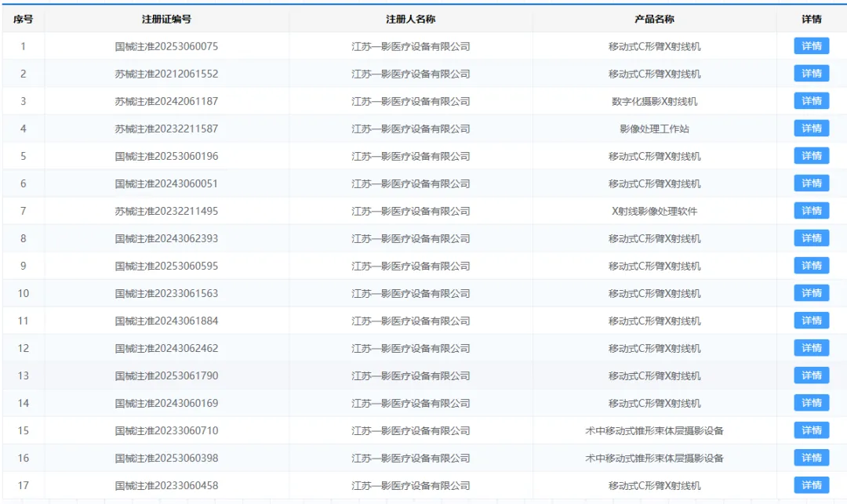Select cell 国械注准20243062393

tap(166, 238)
